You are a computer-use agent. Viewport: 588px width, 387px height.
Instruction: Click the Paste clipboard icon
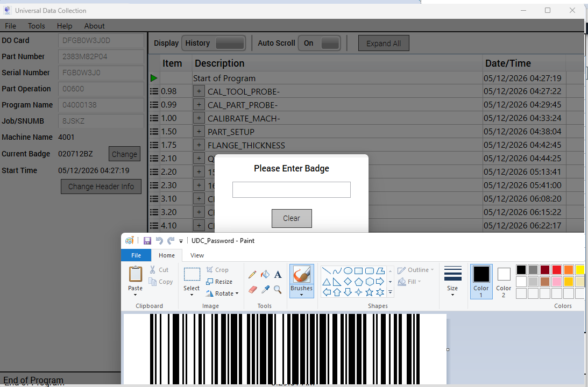(x=136, y=274)
